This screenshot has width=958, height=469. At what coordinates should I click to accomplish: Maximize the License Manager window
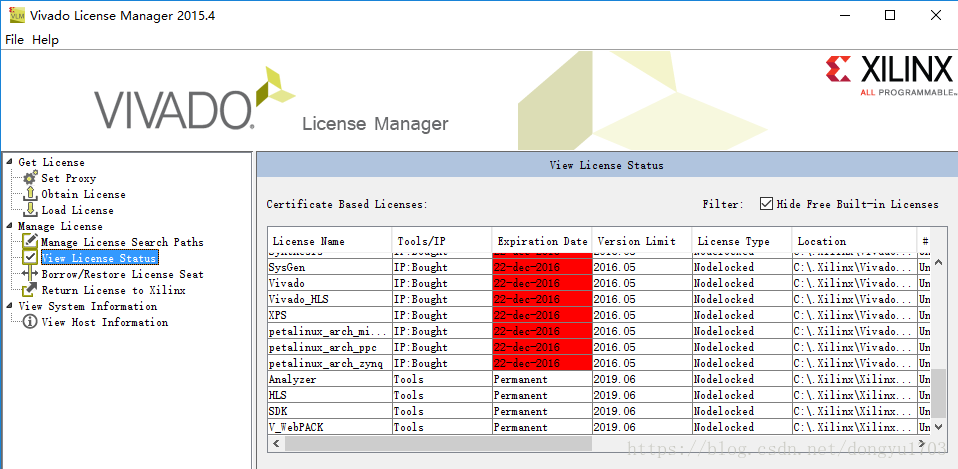click(x=890, y=15)
